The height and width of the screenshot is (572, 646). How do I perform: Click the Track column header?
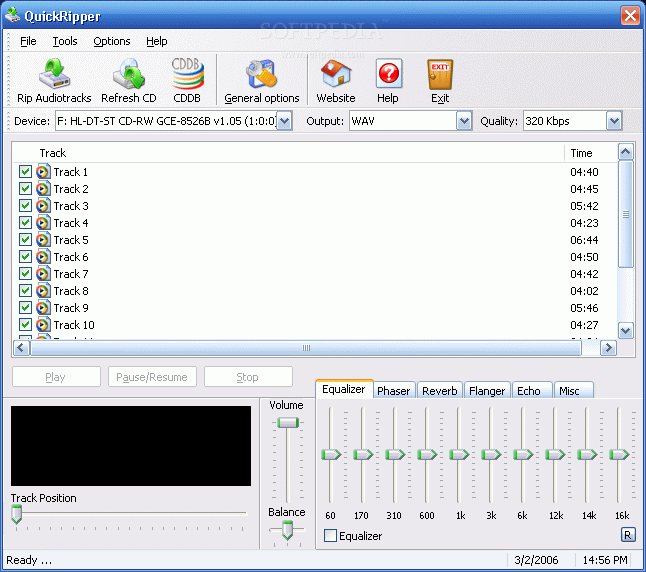(288, 153)
